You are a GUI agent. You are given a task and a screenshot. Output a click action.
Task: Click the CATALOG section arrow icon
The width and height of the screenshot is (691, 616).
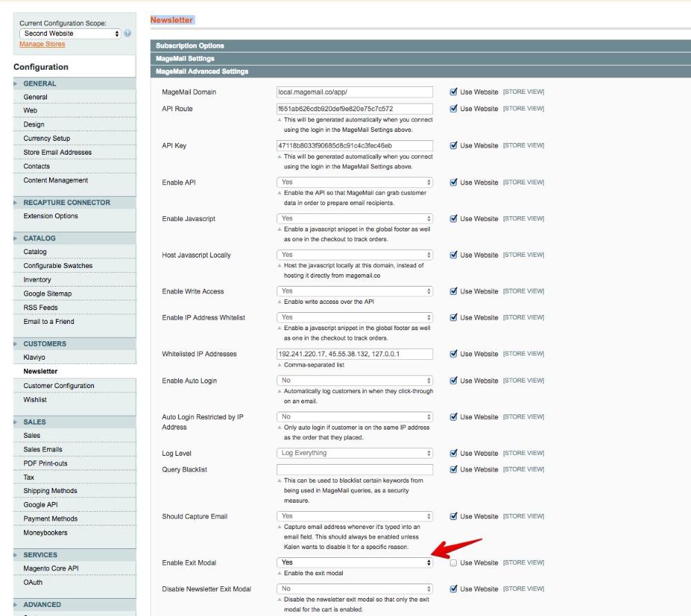coord(16,238)
